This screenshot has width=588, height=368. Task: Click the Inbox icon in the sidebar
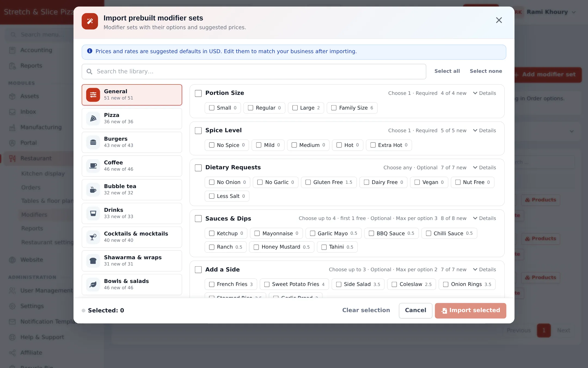[x=12, y=112]
